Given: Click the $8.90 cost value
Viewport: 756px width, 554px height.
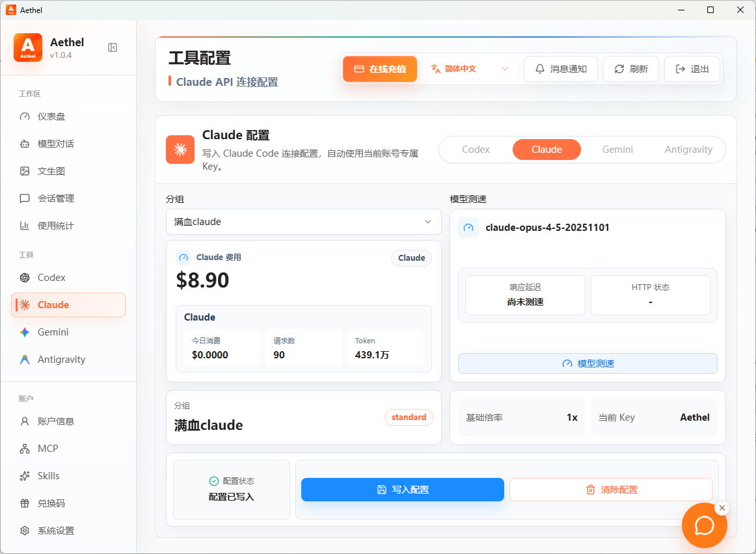Looking at the screenshot, I should [202, 280].
